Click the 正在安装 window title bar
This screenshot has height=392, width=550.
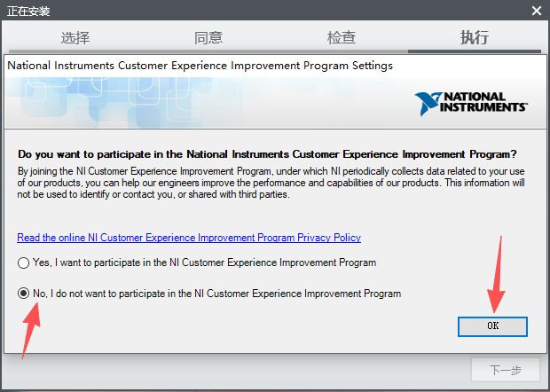click(x=266, y=12)
